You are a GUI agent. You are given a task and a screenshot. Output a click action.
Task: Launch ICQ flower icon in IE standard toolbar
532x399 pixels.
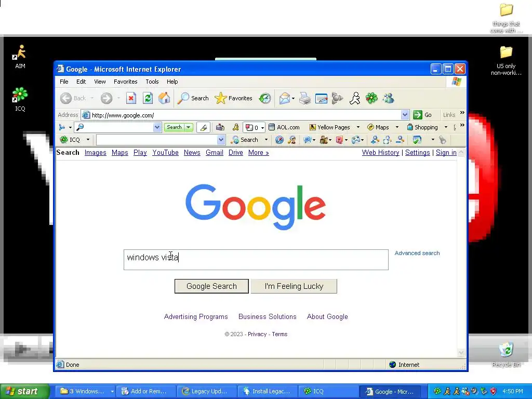371,98
